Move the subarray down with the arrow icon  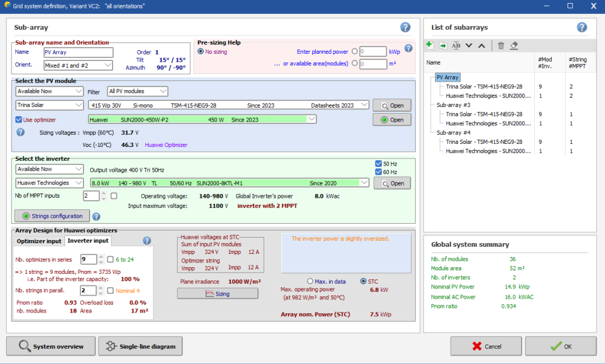(x=469, y=45)
